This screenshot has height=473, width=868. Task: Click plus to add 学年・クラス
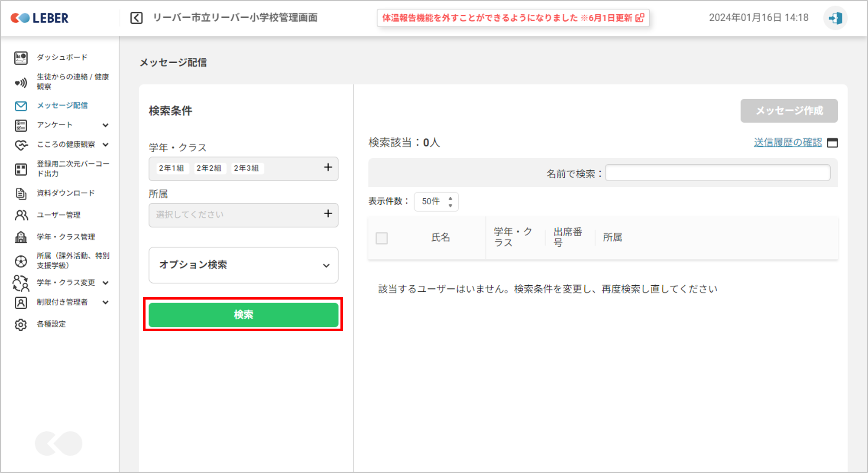coord(328,168)
